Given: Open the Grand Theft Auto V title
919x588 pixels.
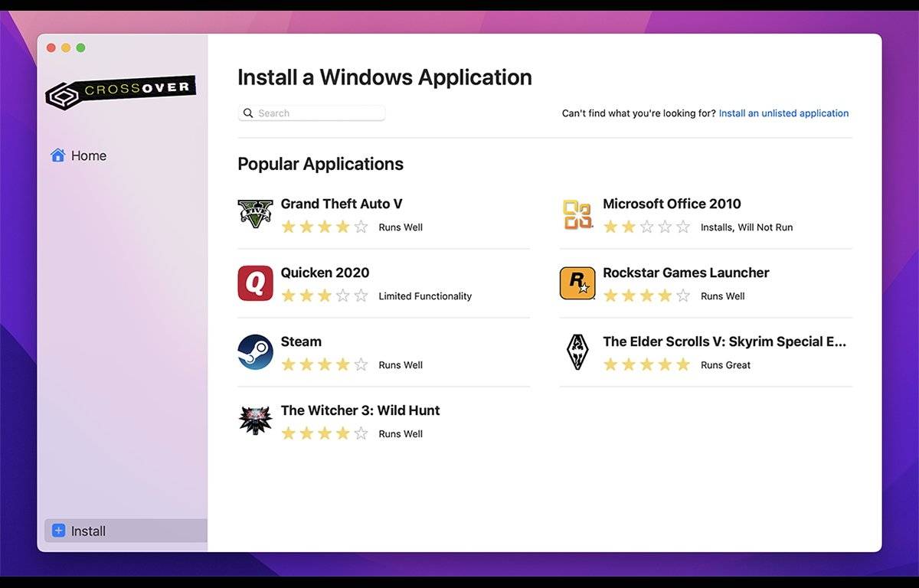Looking at the screenshot, I should [x=342, y=204].
